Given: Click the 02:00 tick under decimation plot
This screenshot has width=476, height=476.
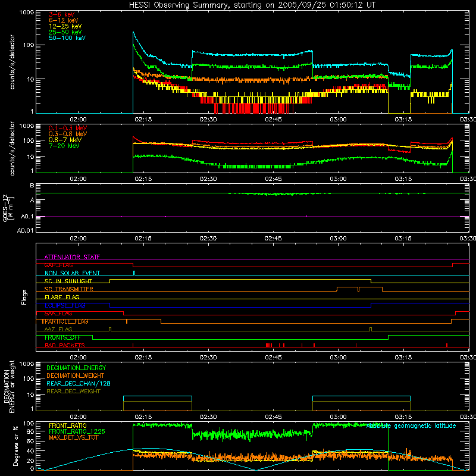Looking at the screenshot, I should coord(79,417).
